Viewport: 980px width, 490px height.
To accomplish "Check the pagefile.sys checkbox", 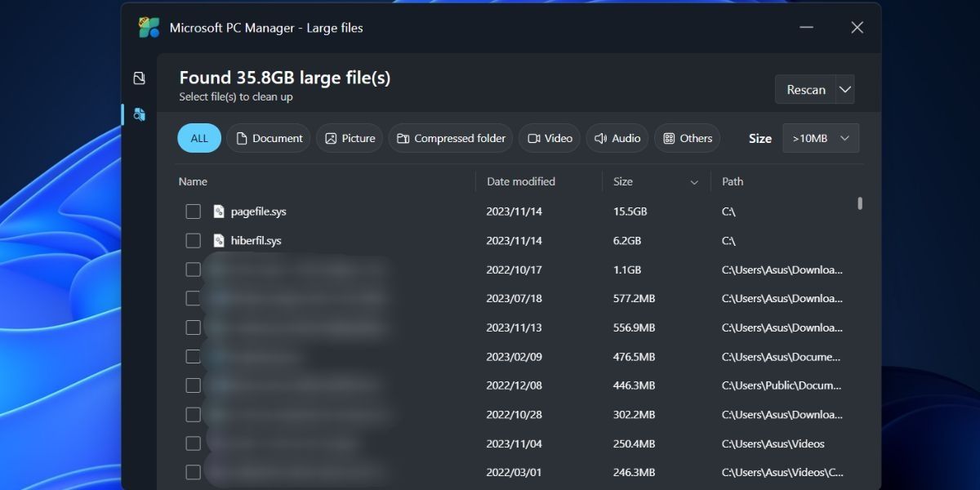I will pos(193,211).
